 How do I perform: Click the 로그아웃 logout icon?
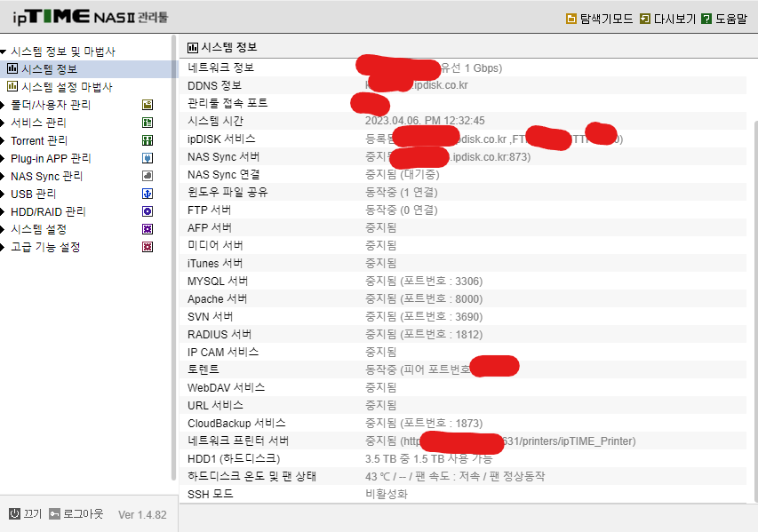[x=54, y=513]
